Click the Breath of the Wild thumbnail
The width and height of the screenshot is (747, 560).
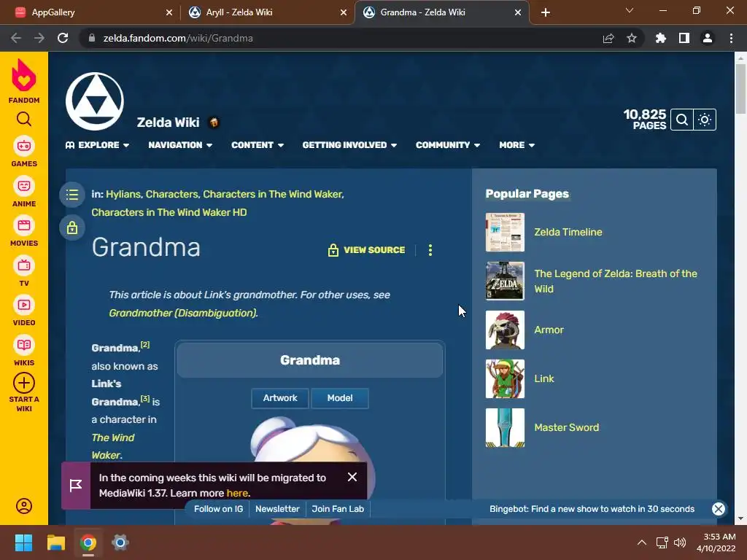click(x=505, y=281)
